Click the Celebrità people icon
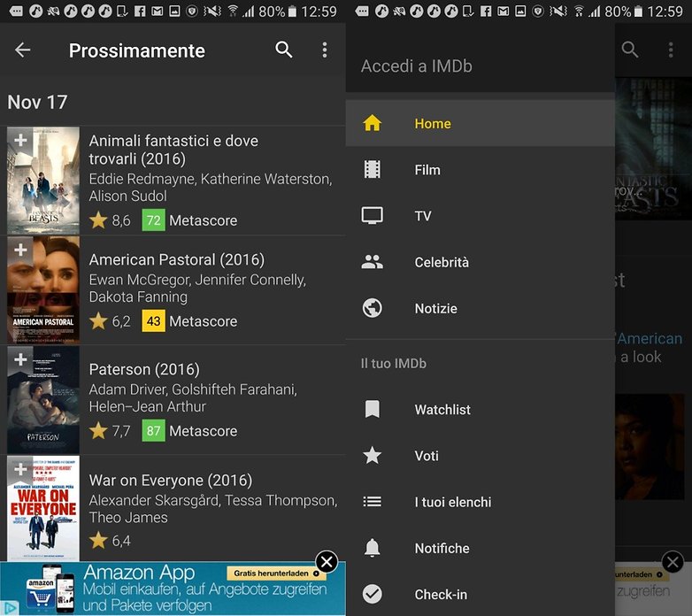The image size is (692, 616). click(372, 262)
